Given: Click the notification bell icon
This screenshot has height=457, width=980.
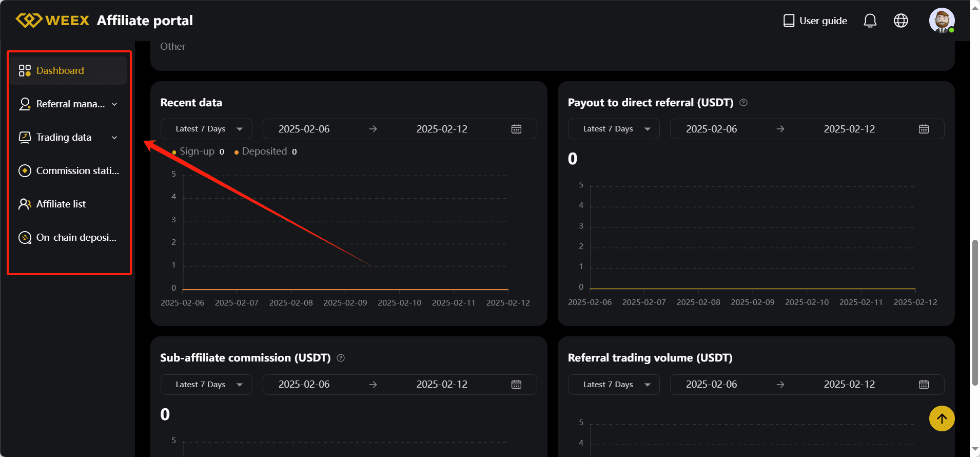Looking at the screenshot, I should click(x=870, y=21).
